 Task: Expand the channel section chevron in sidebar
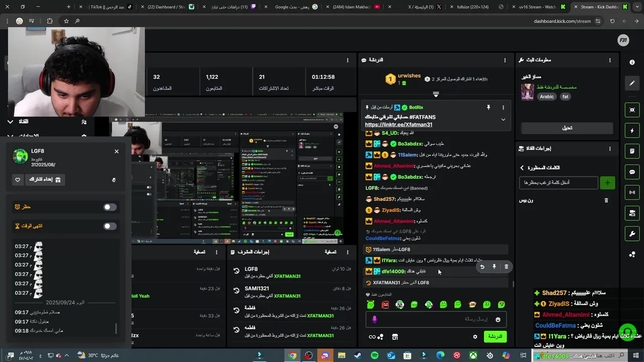[x=10, y=122]
